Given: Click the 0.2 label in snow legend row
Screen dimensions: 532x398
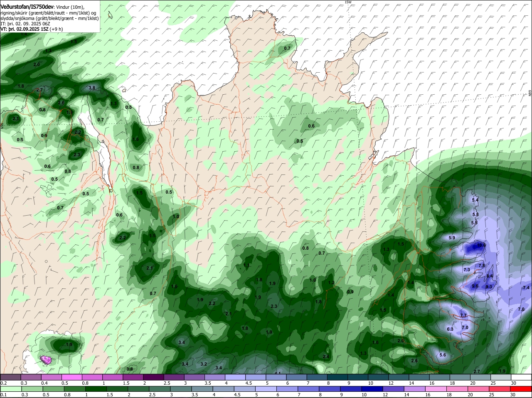Looking at the screenshot, I should 3,383.
